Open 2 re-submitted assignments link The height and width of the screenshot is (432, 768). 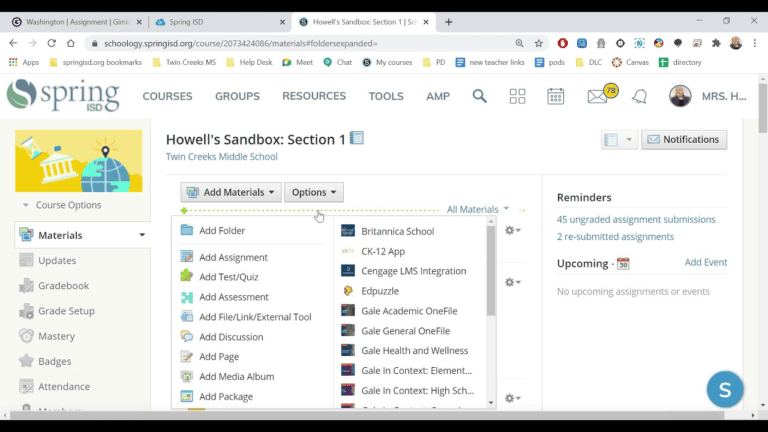(x=615, y=237)
